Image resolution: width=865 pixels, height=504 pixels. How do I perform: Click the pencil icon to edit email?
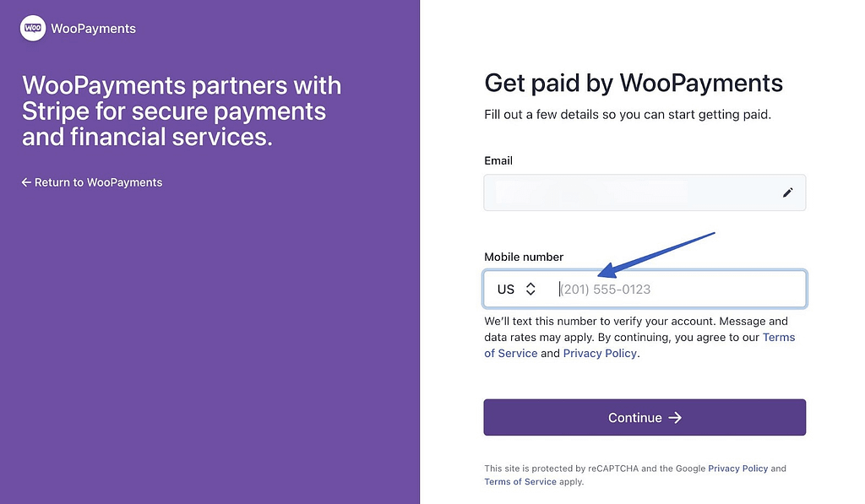click(788, 192)
